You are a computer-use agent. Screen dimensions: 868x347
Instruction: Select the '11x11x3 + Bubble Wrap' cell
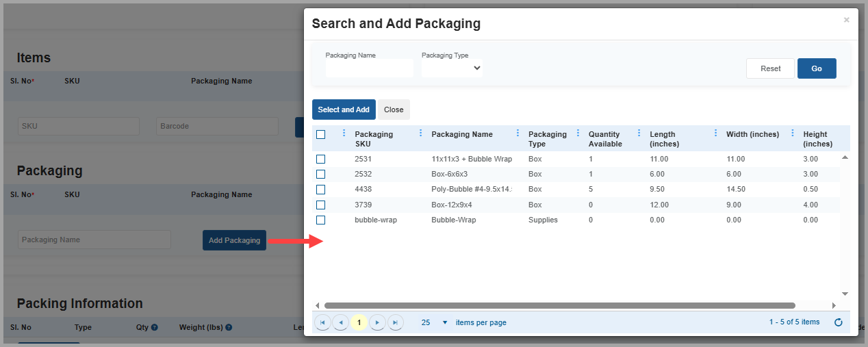[x=472, y=159]
